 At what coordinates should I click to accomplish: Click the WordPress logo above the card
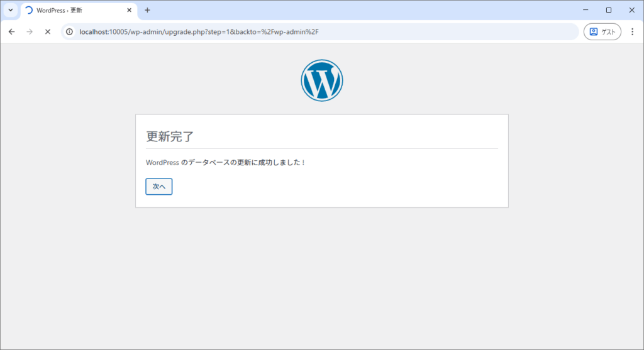pyautogui.click(x=321, y=80)
